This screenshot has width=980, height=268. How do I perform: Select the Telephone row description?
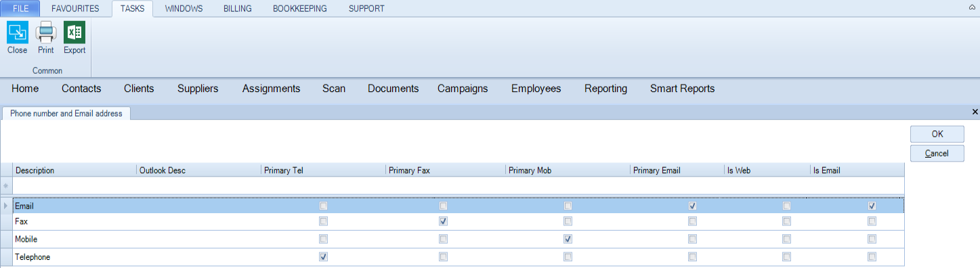tap(33, 257)
